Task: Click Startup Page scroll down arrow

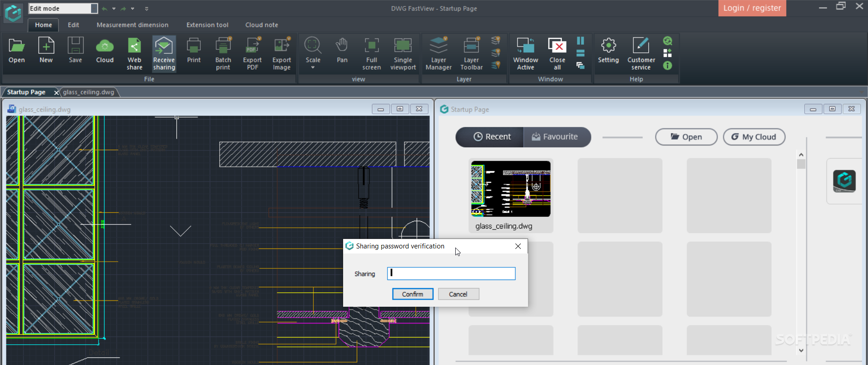Action: pos(801,350)
